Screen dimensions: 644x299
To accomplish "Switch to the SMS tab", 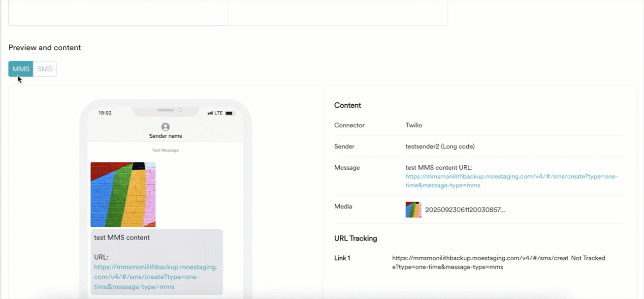I will click(x=44, y=69).
